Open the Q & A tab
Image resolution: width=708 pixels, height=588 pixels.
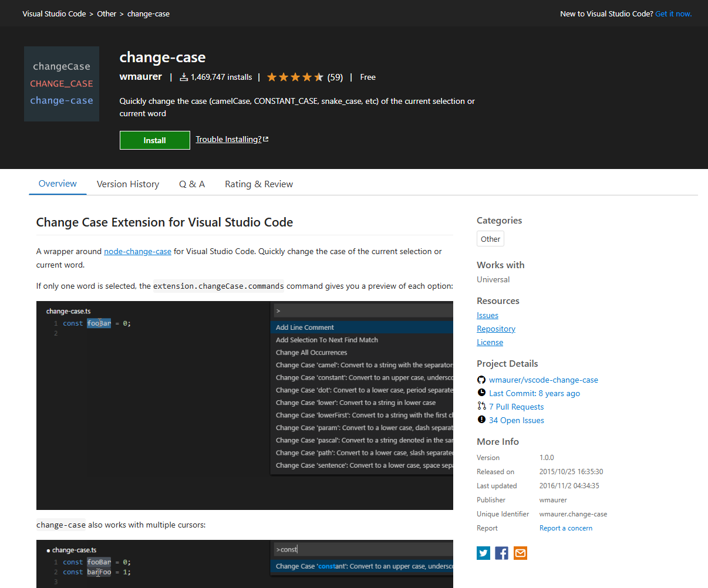[192, 184]
